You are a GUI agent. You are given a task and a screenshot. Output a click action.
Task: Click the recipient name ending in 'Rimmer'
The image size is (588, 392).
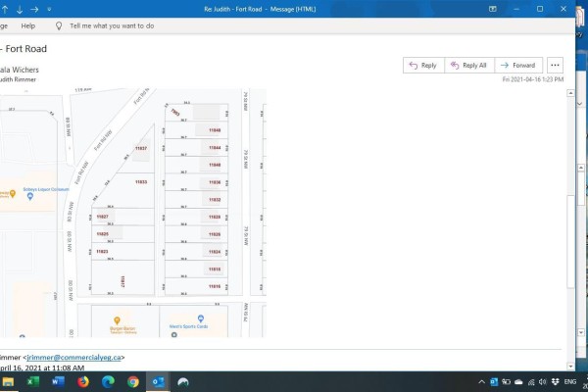pyautogui.click(x=18, y=79)
